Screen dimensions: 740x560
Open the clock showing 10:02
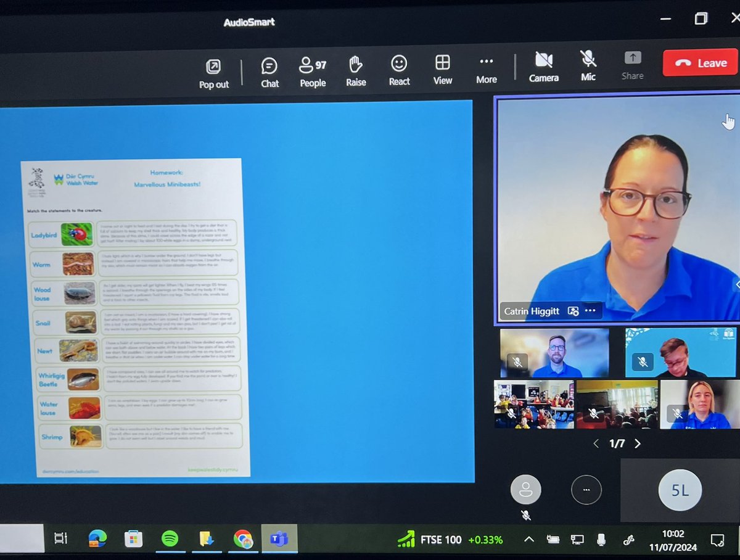point(672,540)
